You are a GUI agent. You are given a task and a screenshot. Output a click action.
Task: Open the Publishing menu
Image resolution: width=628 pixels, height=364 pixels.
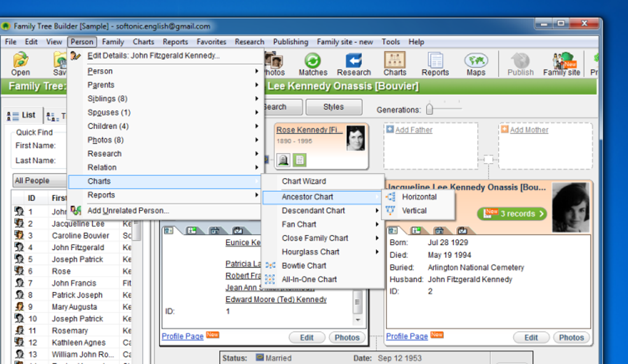[291, 42]
